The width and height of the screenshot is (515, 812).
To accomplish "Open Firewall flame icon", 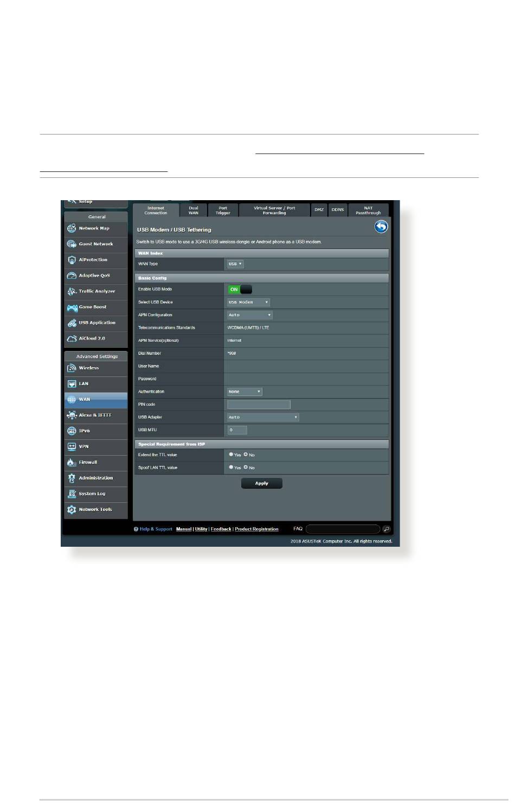I will pyautogui.click(x=72, y=463).
